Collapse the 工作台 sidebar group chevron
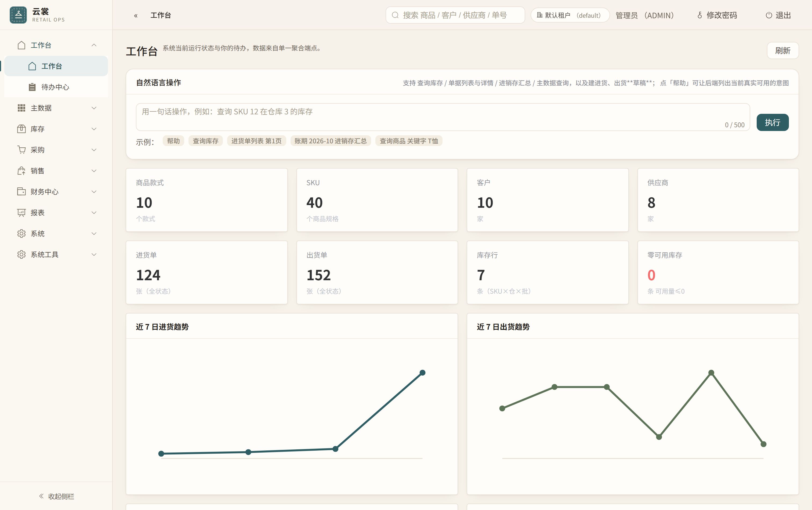Viewport: 812px width, 510px height. 94,45
